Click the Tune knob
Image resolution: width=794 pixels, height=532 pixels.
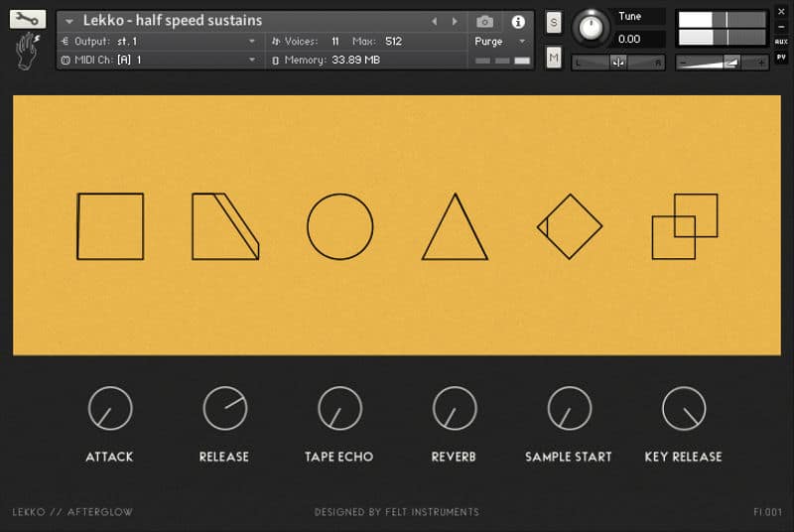(x=591, y=28)
